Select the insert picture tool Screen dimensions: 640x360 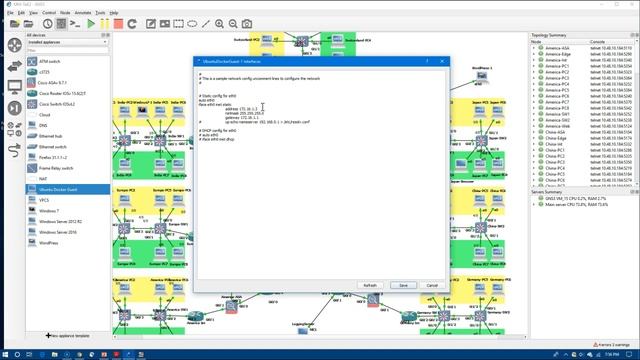click(164, 24)
